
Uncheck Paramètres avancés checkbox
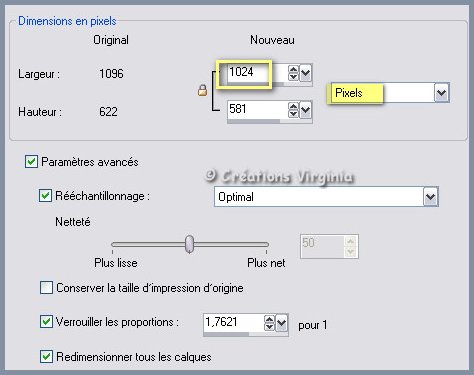(x=31, y=162)
